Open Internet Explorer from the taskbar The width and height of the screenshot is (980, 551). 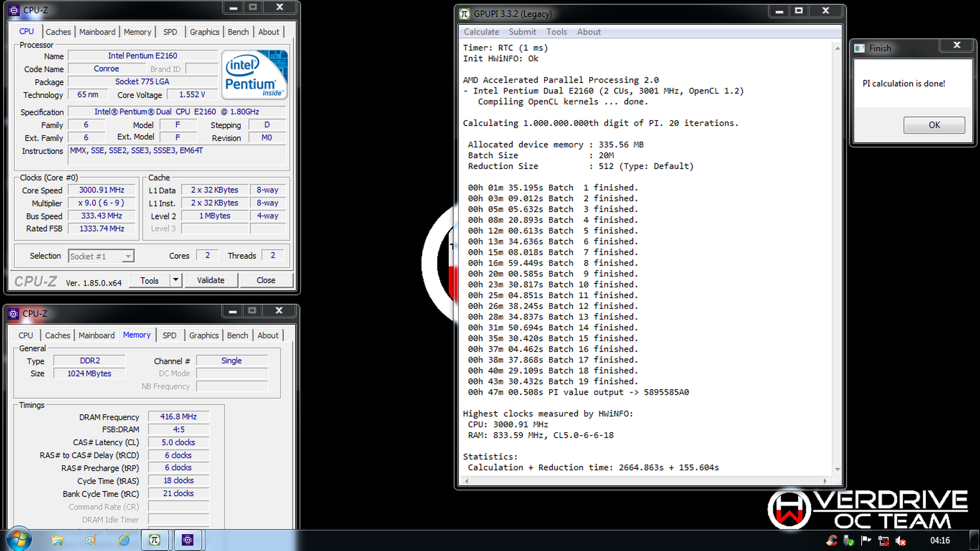(124, 540)
